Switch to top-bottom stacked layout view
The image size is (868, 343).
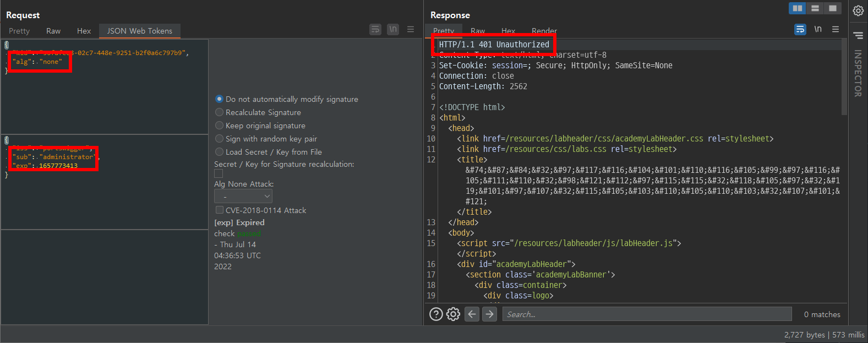pyautogui.click(x=815, y=8)
